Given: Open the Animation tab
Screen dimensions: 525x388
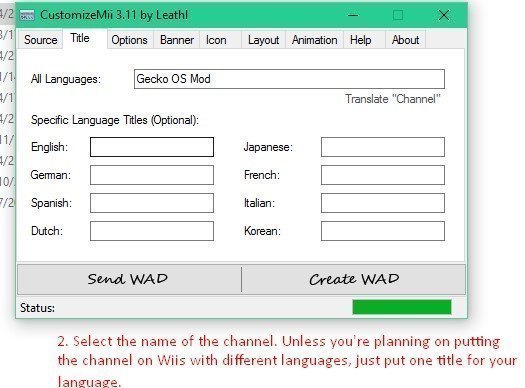Looking at the screenshot, I should [x=314, y=40].
